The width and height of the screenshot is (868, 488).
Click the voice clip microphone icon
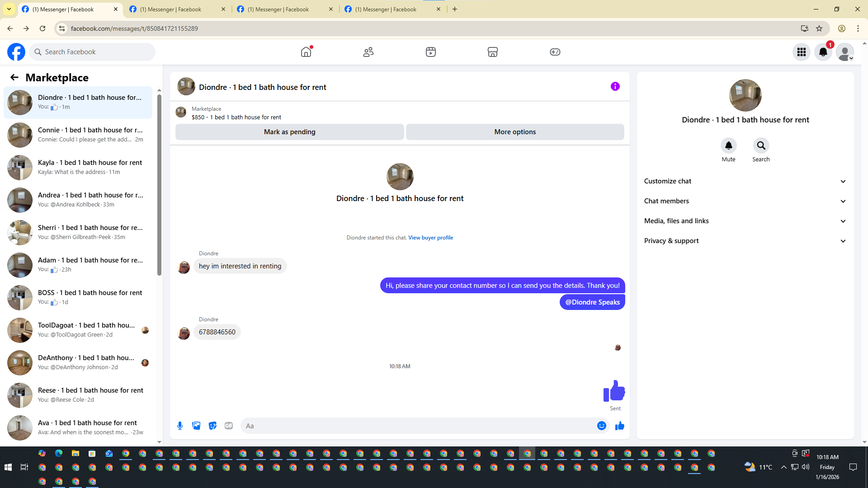180,426
